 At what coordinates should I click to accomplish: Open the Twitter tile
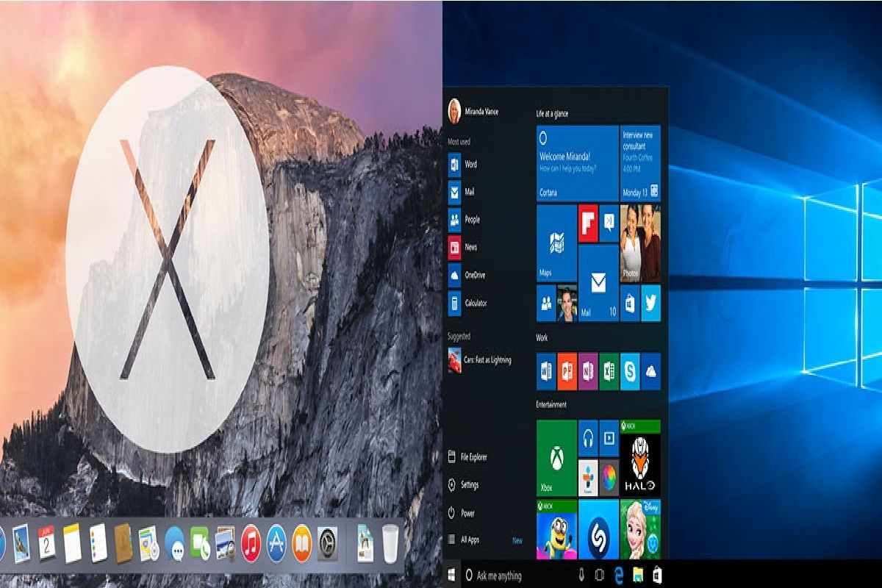click(650, 304)
